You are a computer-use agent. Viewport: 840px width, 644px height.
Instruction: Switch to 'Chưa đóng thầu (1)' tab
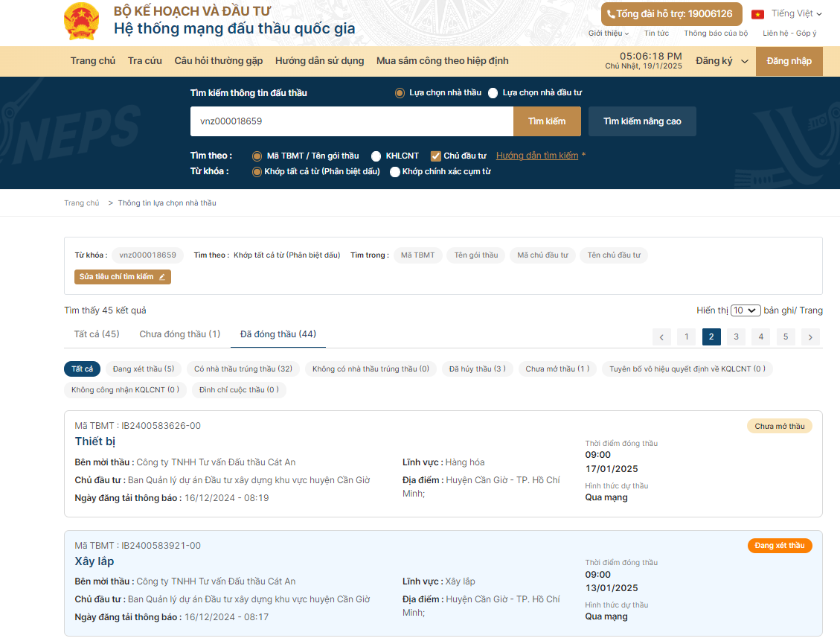179,334
